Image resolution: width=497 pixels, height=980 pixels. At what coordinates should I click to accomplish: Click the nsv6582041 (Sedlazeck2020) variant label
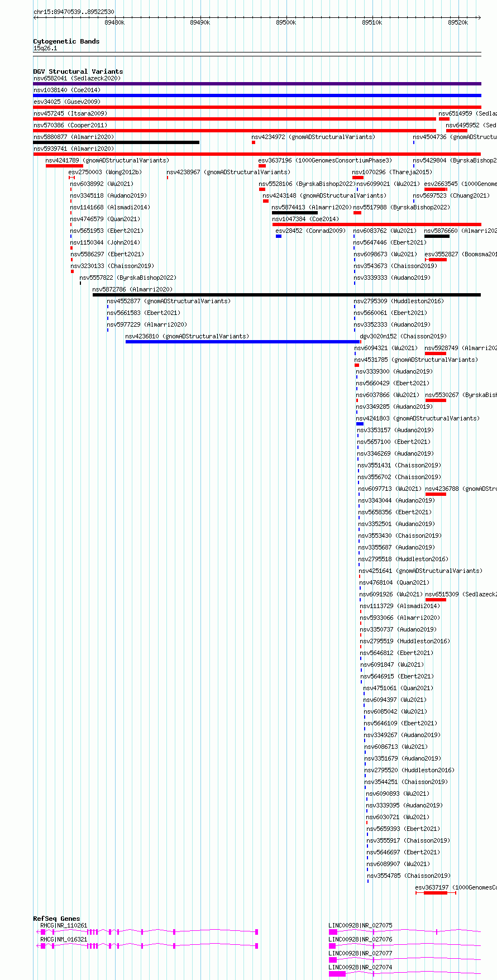click(x=77, y=78)
